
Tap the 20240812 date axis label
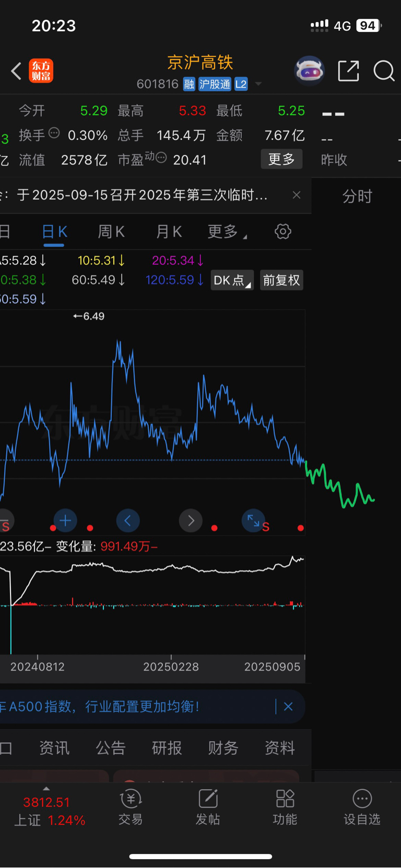coord(38,667)
